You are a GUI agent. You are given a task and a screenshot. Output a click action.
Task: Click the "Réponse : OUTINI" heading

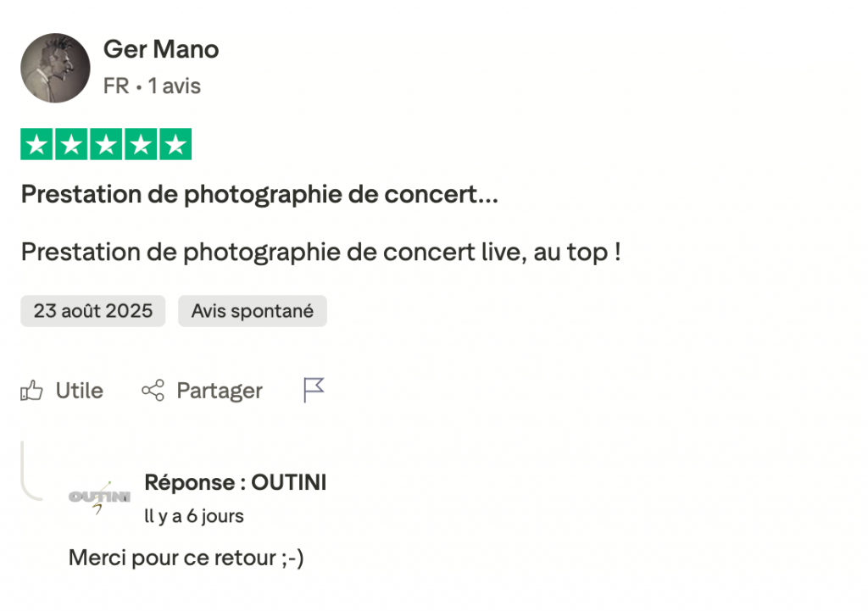pyautogui.click(x=235, y=483)
